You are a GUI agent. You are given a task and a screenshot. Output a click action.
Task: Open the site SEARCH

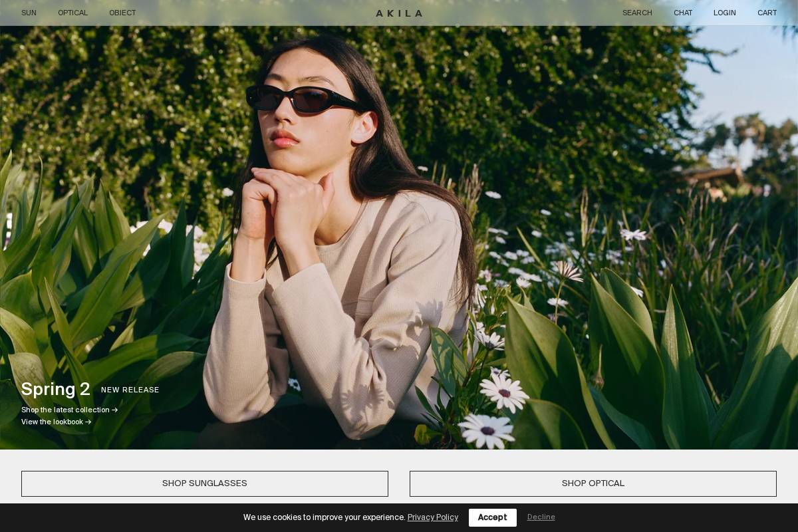(637, 13)
